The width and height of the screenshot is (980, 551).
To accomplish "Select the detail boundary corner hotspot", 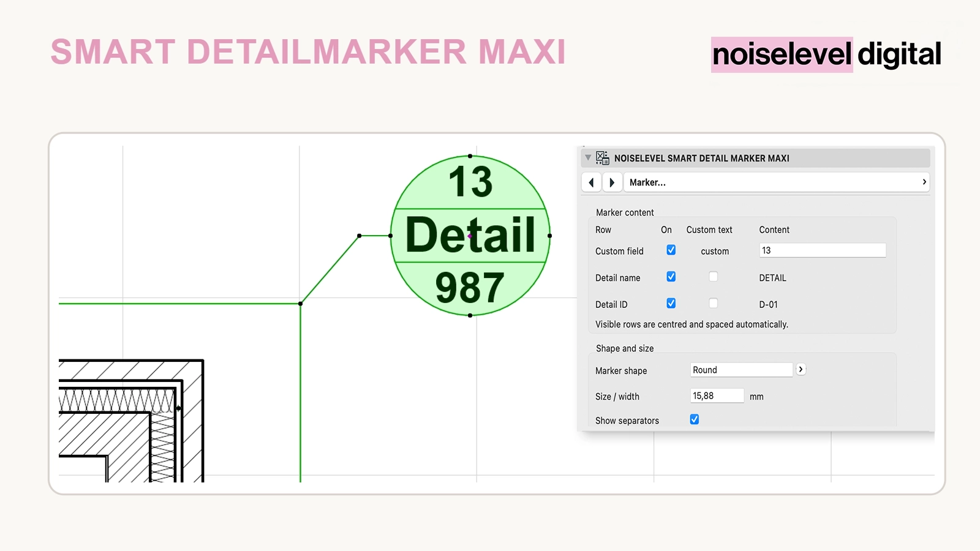I will (x=300, y=304).
